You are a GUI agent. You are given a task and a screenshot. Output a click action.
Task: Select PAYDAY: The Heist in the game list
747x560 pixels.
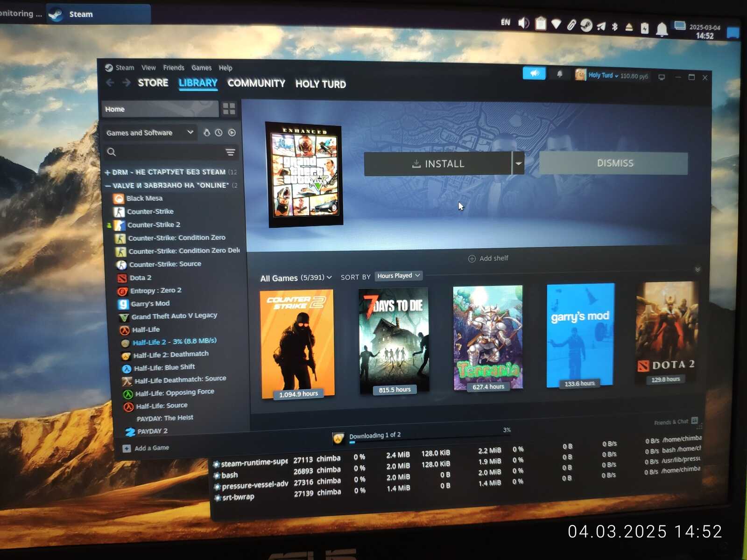(165, 418)
